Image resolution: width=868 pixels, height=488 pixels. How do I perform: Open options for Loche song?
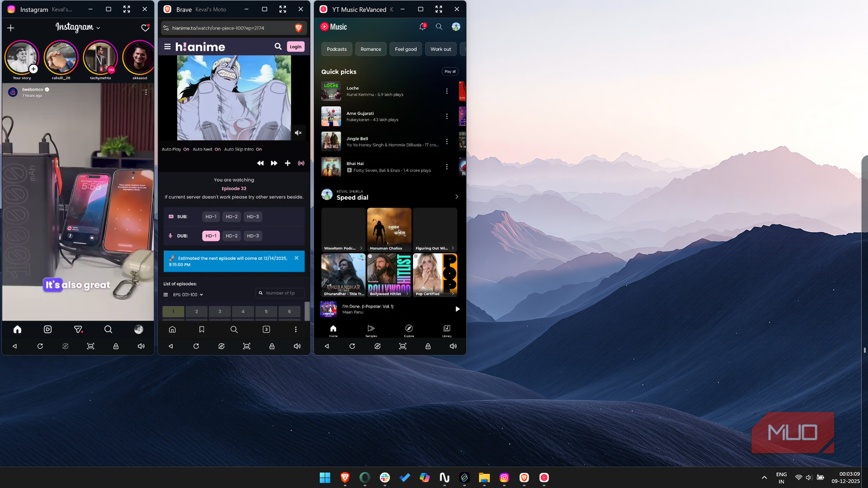point(447,91)
